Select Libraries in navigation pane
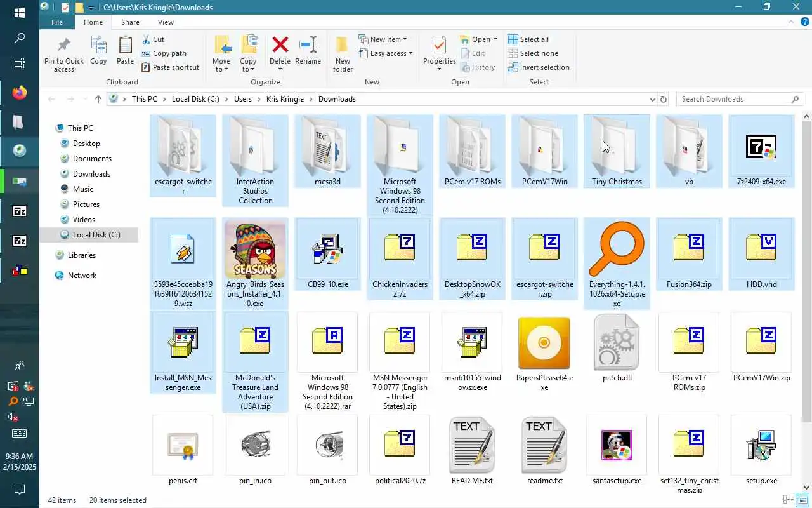Screen dimensions: 812x508 click(81, 255)
